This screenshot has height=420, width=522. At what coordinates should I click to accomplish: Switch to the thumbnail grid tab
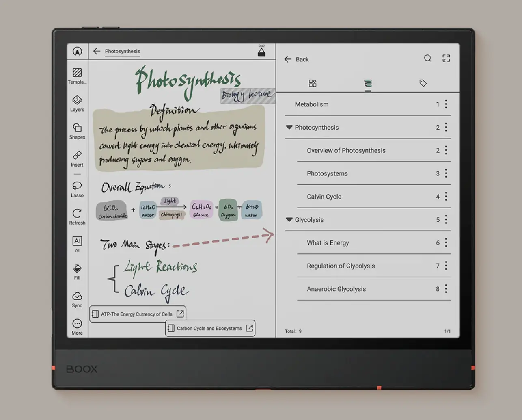(313, 83)
